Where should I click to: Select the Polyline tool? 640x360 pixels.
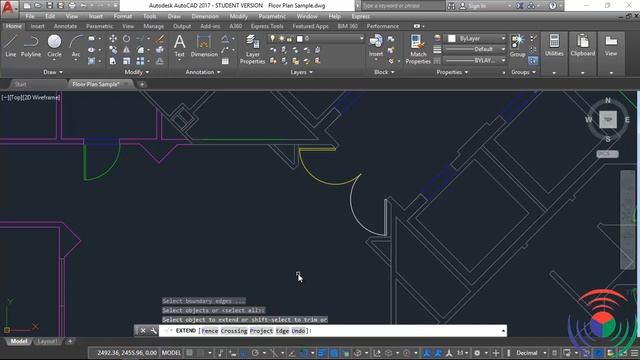(31, 46)
